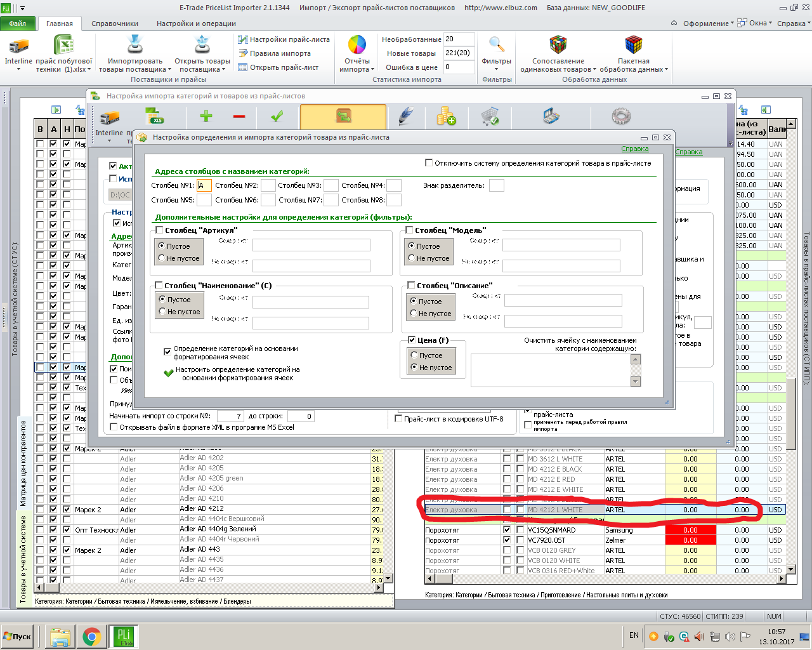This screenshot has height=650, width=812.
Task: Expand the open supplier goods dropdown
Action: 224,70
